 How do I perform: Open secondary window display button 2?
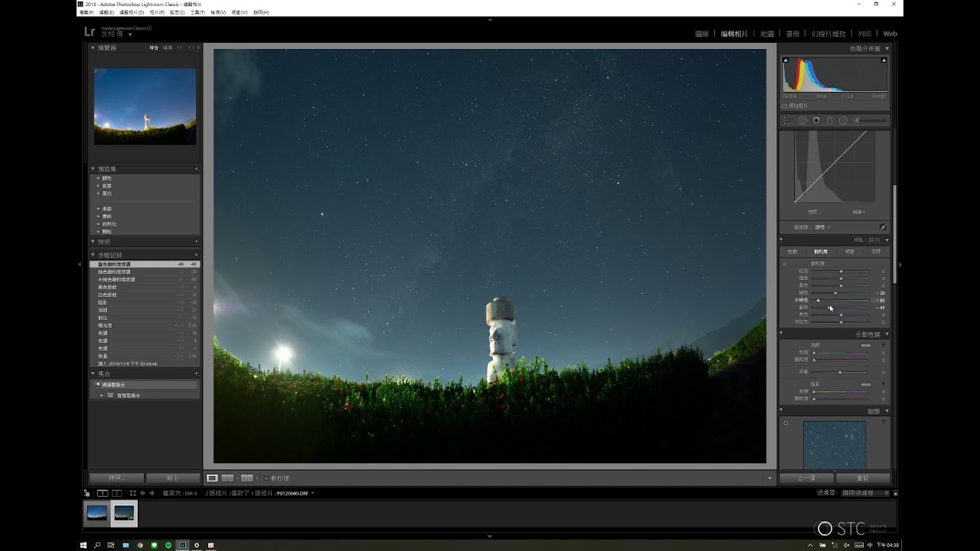click(x=116, y=493)
